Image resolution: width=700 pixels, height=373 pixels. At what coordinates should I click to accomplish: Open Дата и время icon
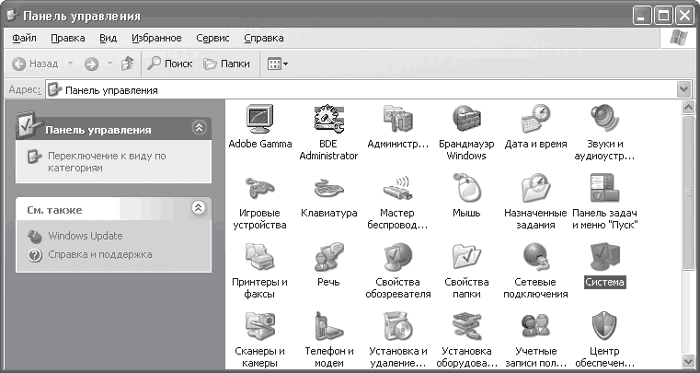tap(536, 119)
